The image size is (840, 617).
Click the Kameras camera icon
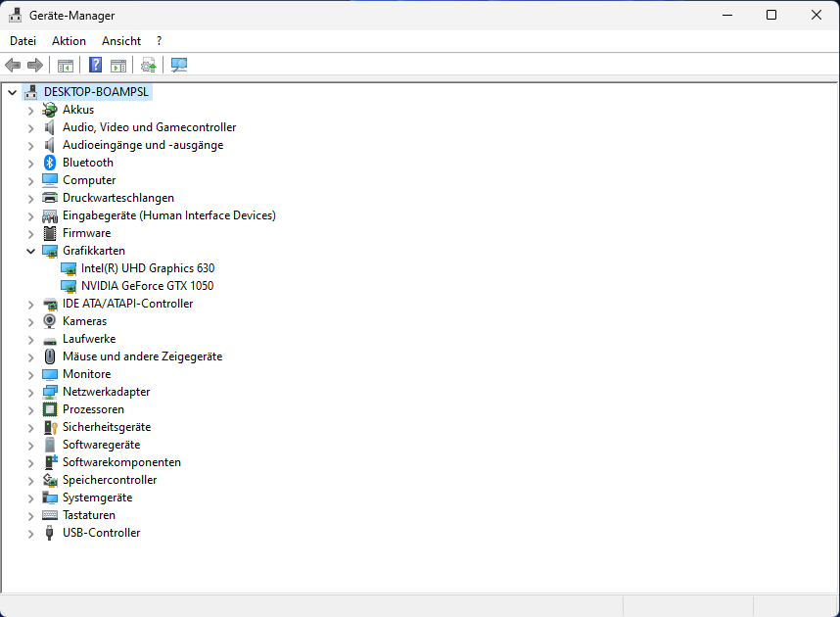tap(49, 320)
